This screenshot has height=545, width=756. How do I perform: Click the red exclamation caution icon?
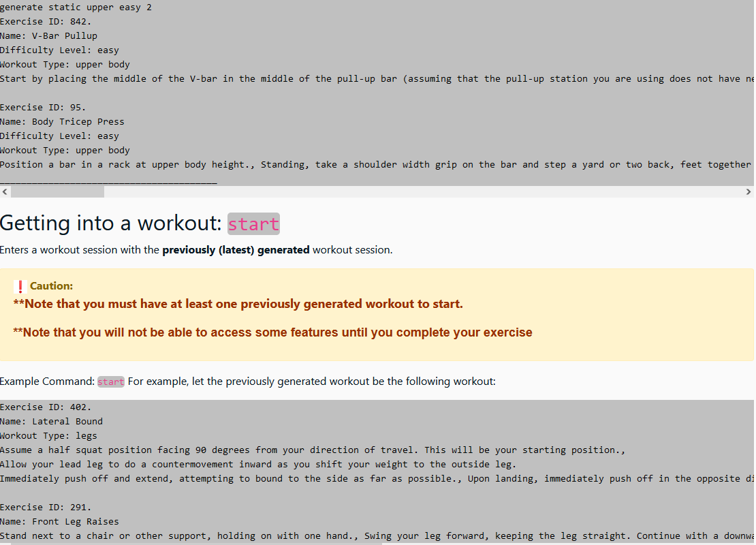coord(20,287)
